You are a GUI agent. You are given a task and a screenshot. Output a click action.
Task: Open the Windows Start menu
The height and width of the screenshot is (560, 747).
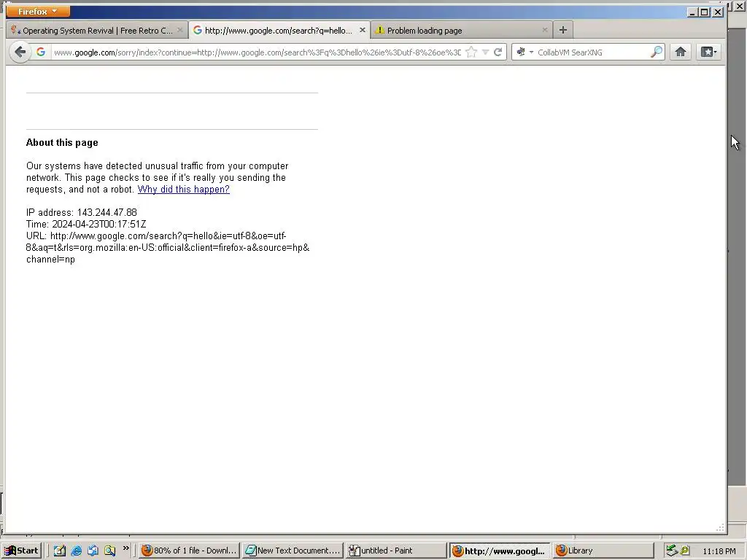(x=21, y=551)
